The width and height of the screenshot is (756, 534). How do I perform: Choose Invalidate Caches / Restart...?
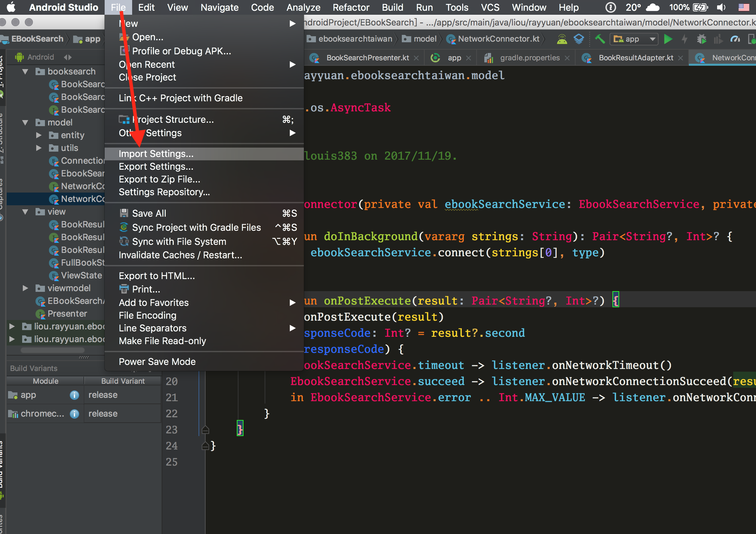pyautogui.click(x=204, y=255)
